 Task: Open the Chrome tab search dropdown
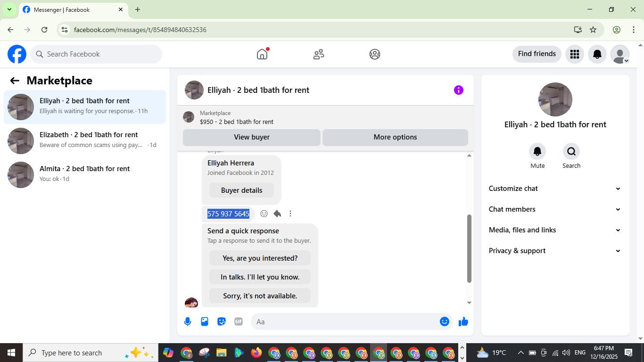click(9, 9)
